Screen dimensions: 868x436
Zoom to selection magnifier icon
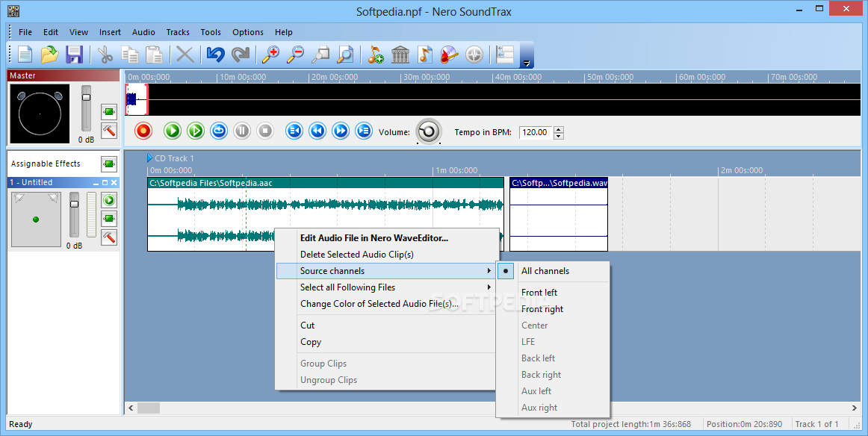pos(320,54)
